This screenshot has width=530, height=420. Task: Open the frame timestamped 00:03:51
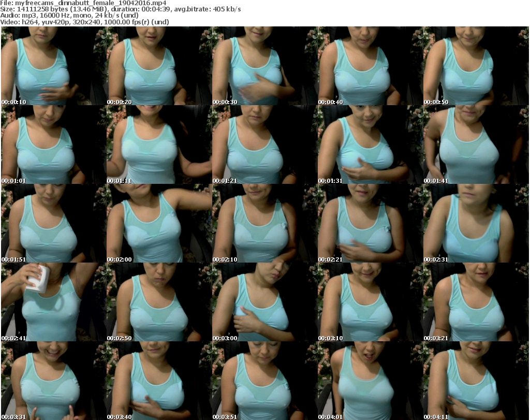264,381
